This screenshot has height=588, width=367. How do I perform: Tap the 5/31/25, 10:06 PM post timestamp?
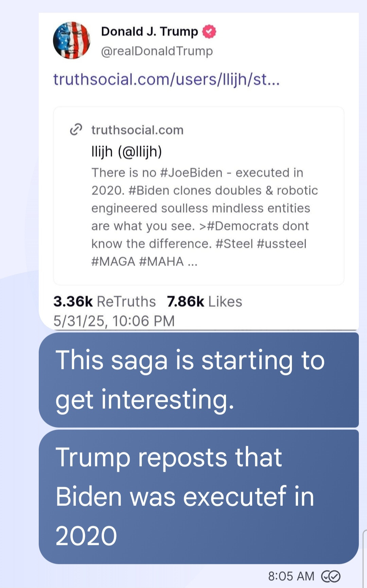tap(114, 321)
